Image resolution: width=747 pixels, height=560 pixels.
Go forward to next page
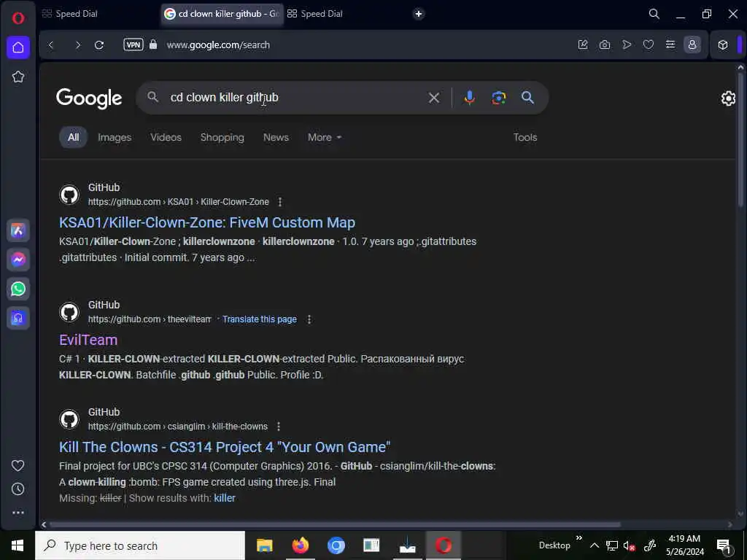tap(77, 44)
